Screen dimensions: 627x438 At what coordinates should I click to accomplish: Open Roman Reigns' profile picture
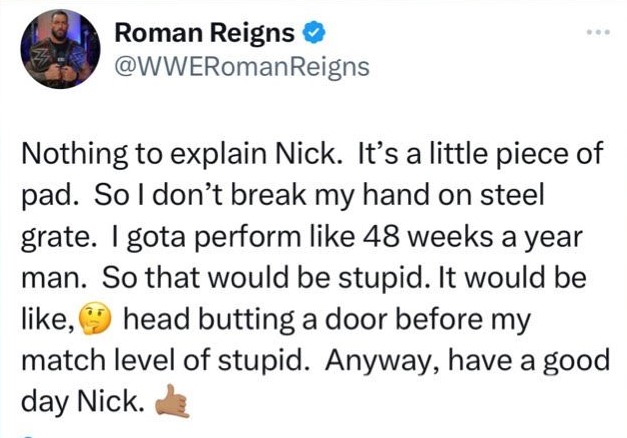pyautogui.click(x=60, y=48)
